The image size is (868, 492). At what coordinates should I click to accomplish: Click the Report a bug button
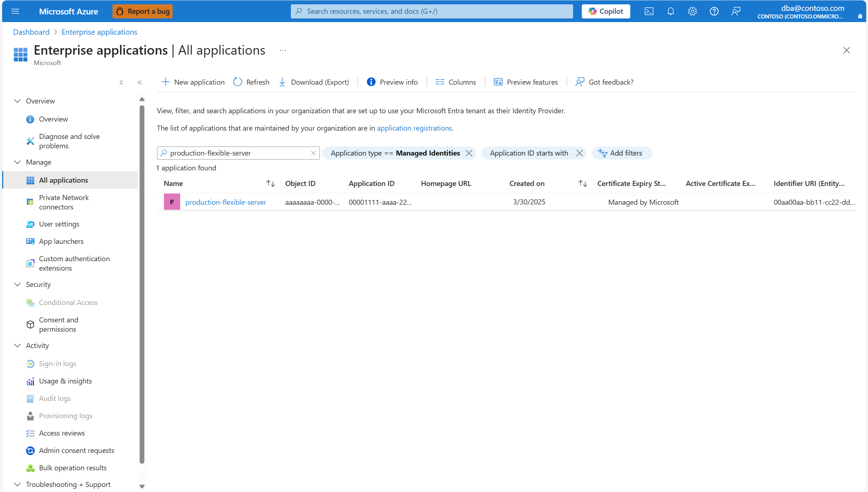pos(143,11)
